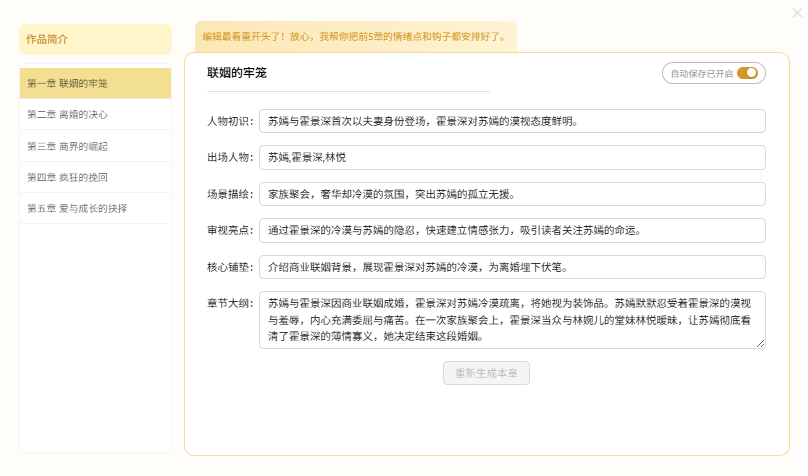Viewport: 808px width, 476px height.
Task: Focus the 人物初识 input field
Action: [512, 121]
